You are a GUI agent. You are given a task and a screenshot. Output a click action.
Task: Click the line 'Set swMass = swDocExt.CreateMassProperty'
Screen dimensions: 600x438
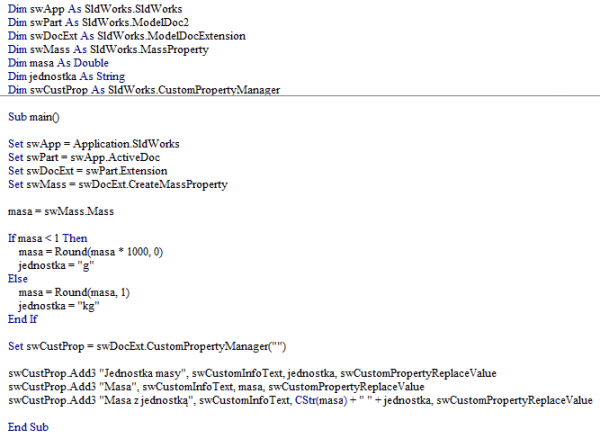point(118,184)
